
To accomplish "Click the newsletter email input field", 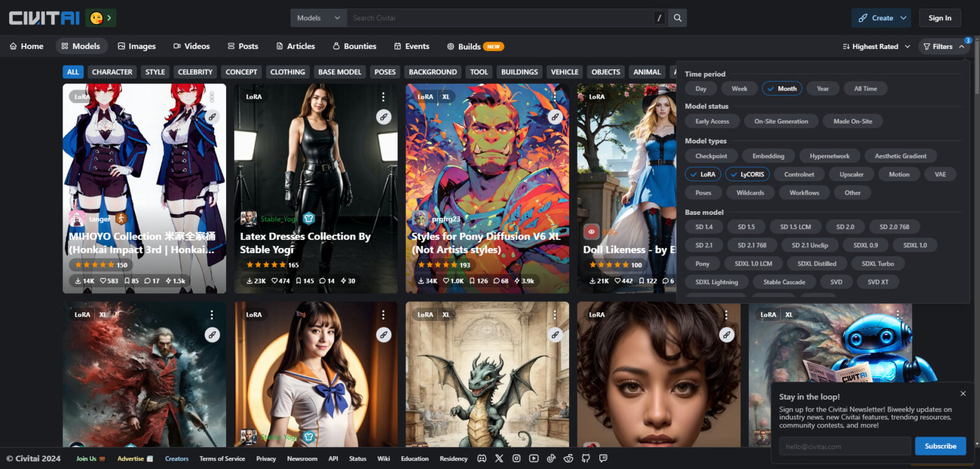I will (844, 446).
